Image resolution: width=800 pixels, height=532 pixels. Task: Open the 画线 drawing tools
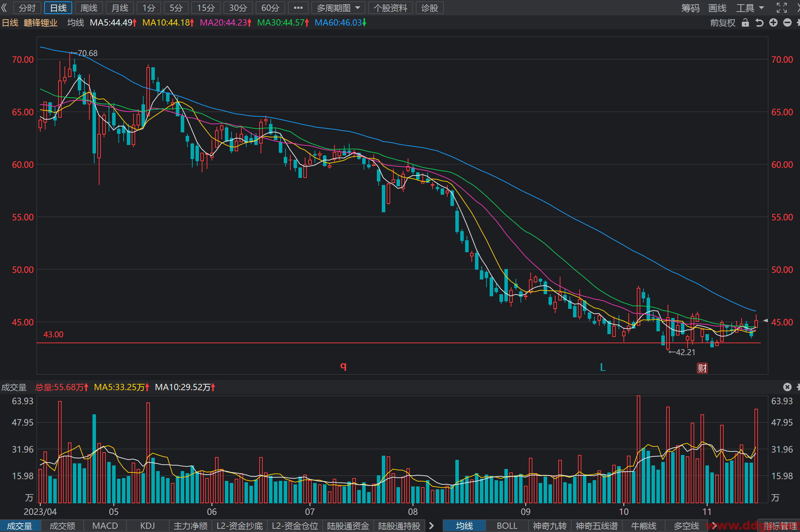pyautogui.click(x=717, y=8)
